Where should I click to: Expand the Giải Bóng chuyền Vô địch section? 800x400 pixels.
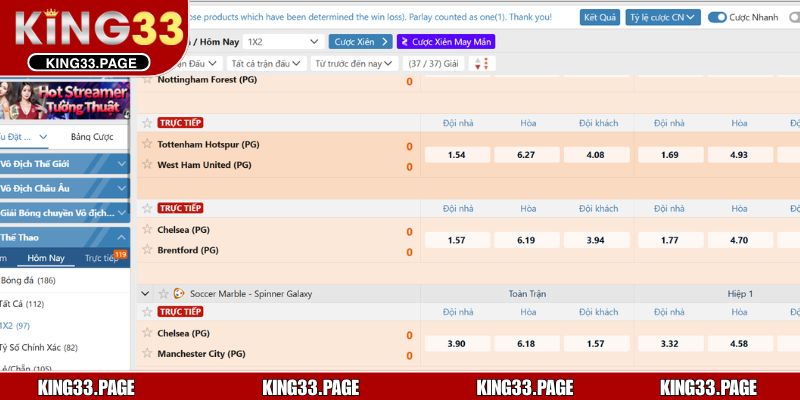click(x=64, y=213)
